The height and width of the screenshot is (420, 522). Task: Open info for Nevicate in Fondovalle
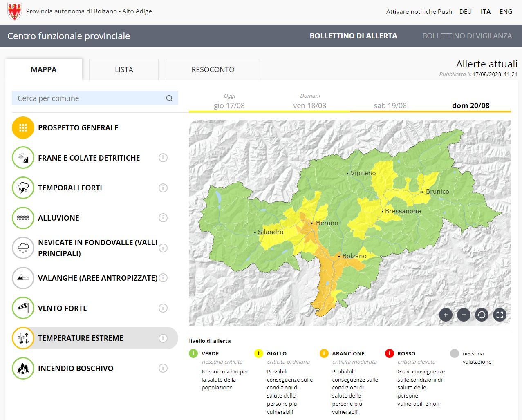coord(163,248)
